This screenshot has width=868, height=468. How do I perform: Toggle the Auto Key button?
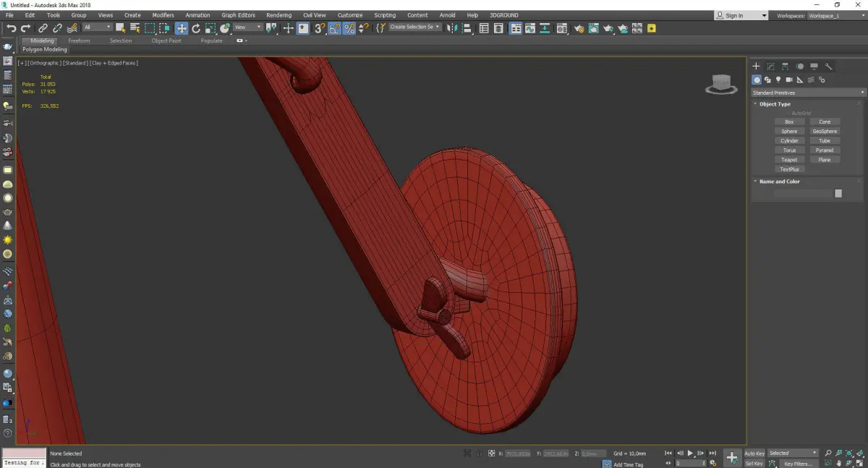click(754, 453)
